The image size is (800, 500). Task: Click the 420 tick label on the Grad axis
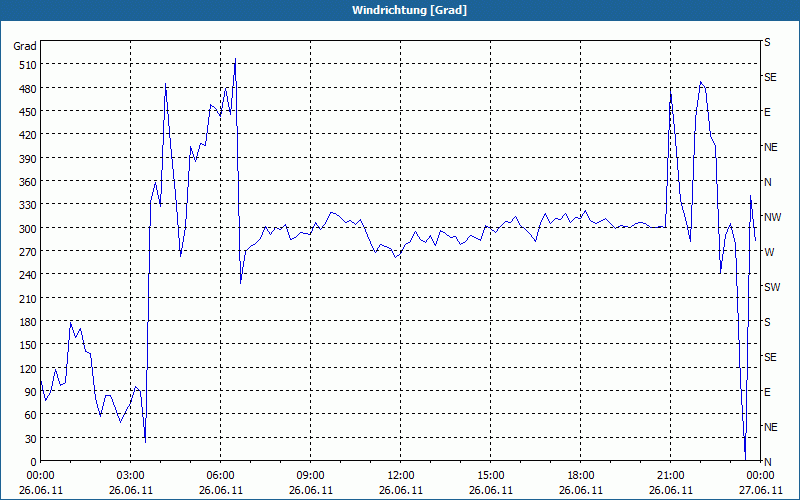click(28, 135)
